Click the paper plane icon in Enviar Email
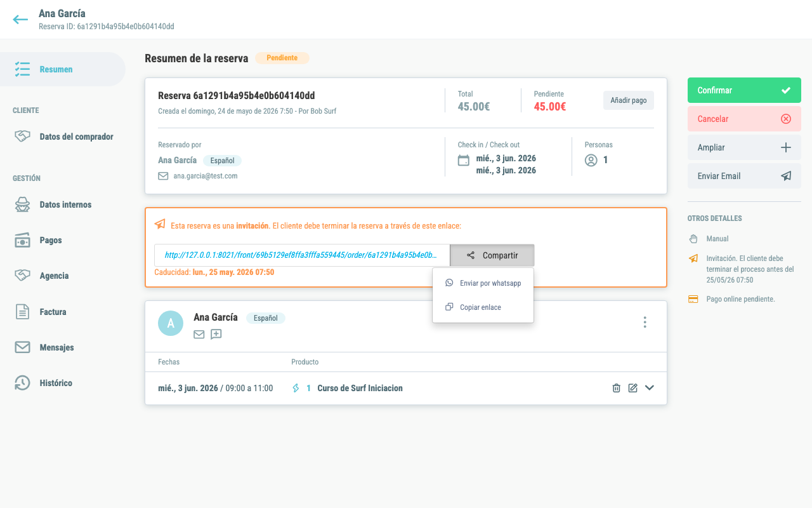Viewport: 812px width, 508px height. [786, 176]
